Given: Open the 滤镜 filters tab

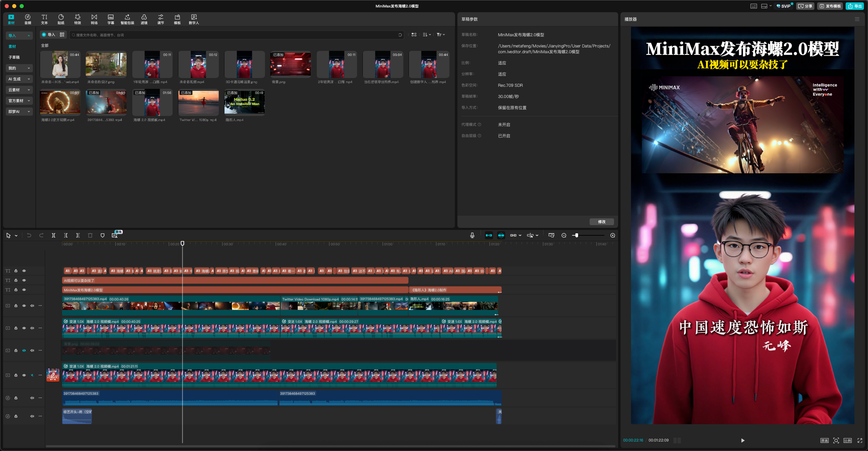Looking at the screenshot, I should (x=144, y=19).
